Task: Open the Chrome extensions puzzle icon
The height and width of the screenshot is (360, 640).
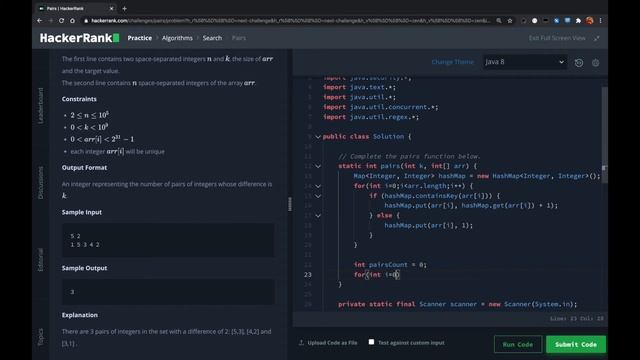Action: pyautogui.click(x=578, y=20)
